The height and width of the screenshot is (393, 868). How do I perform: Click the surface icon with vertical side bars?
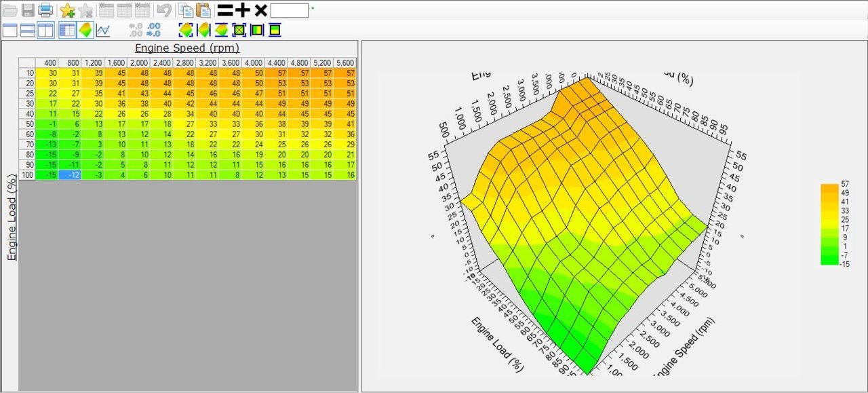click(x=203, y=30)
